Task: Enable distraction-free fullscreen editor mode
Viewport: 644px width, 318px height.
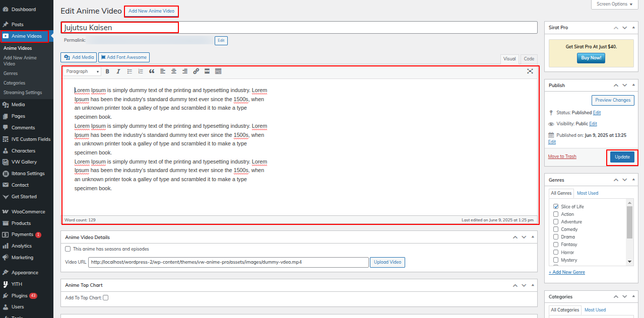Action: click(530, 71)
